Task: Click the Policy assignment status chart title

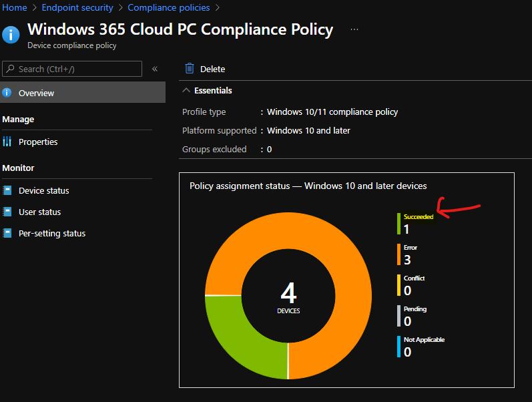Action: tap(308, 186)
